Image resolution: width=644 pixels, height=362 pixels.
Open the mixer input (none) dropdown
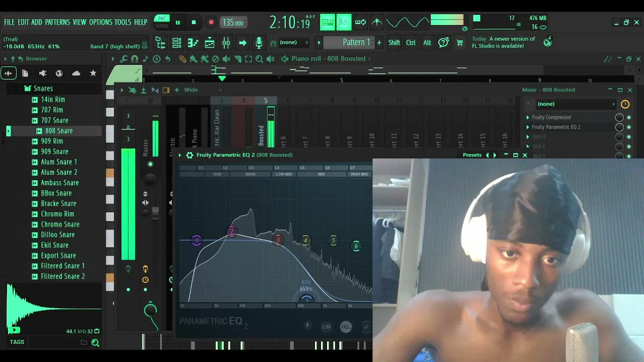[x=577, y=104]
